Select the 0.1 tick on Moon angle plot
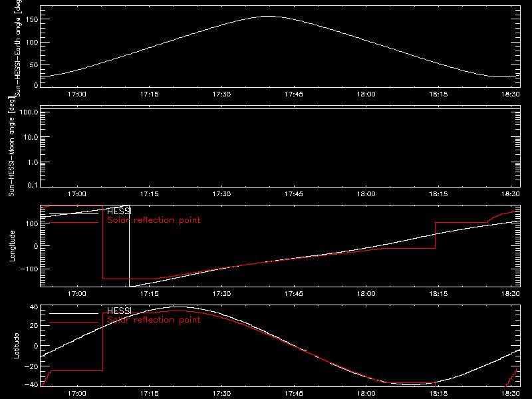This screenshot has height=399, width=532. click(33, 185)
